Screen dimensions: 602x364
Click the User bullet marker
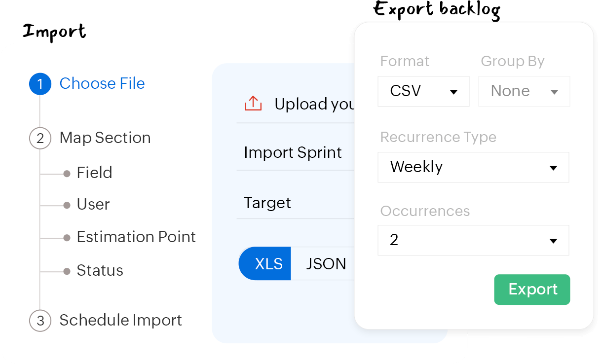click(x=67, y=205)
